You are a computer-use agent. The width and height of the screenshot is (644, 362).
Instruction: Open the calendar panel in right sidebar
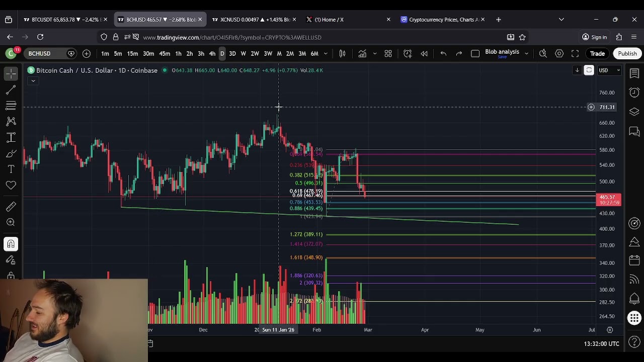click(634, 260)
